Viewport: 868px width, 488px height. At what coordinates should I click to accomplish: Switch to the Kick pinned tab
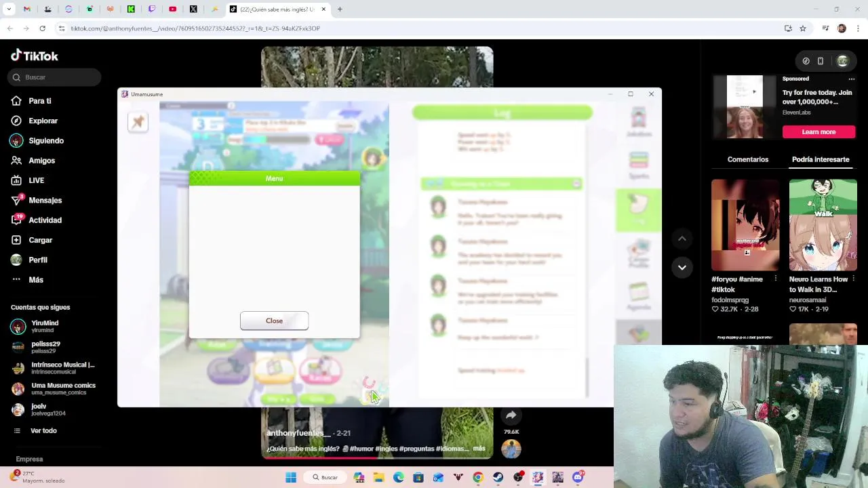click(131, 9)
